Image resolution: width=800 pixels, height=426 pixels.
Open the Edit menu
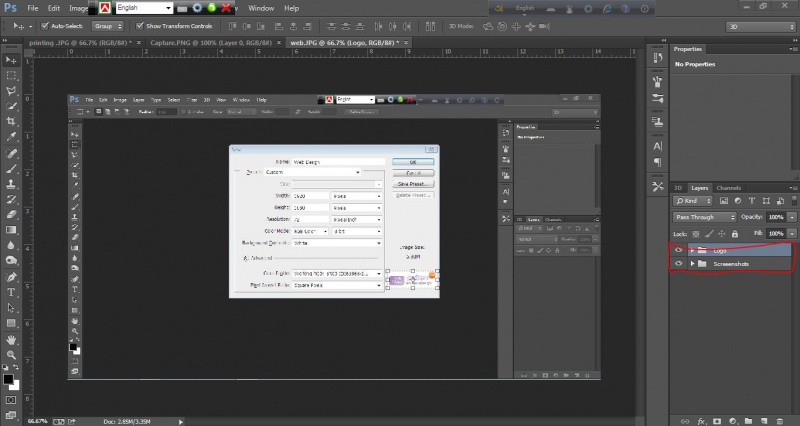pos(55,7)
